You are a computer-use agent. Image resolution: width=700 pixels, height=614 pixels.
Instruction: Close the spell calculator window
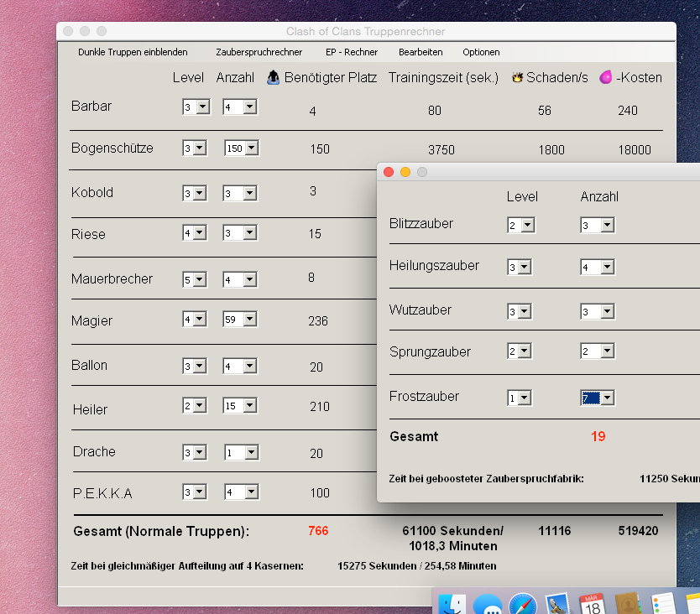click(389, 172)
